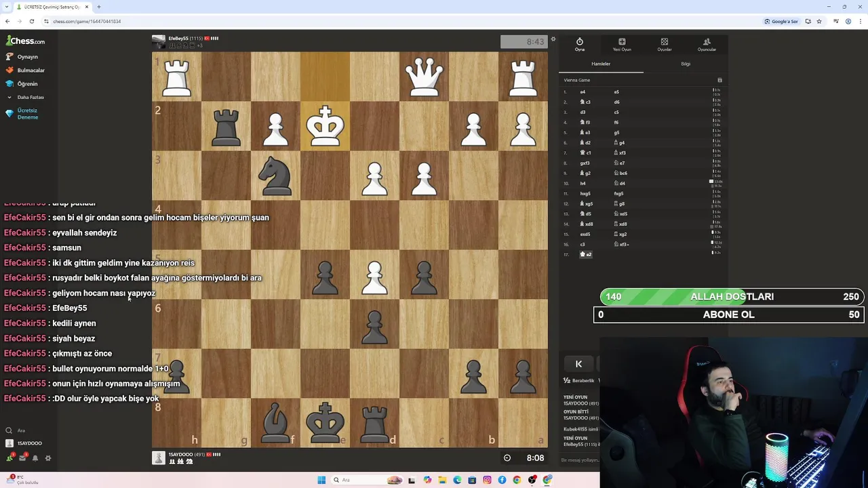
Task: Click the white queen on c1
Action: 425,77
